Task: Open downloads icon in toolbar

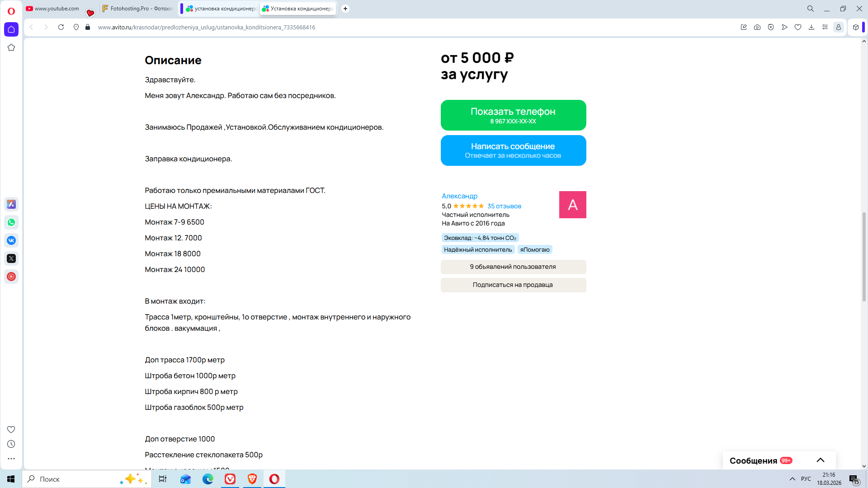Action: (811, 27)
